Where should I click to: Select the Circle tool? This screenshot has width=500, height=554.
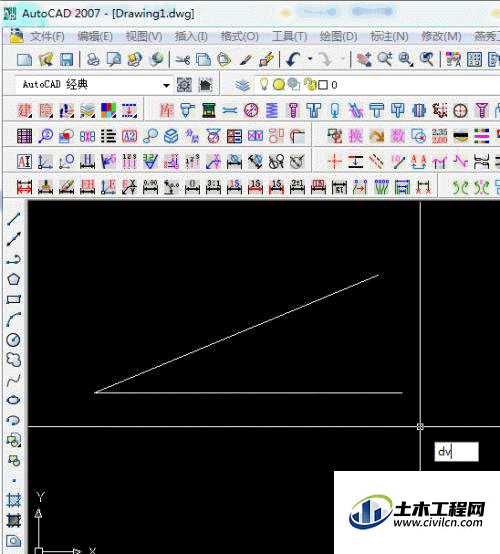[x=13, y=340]
